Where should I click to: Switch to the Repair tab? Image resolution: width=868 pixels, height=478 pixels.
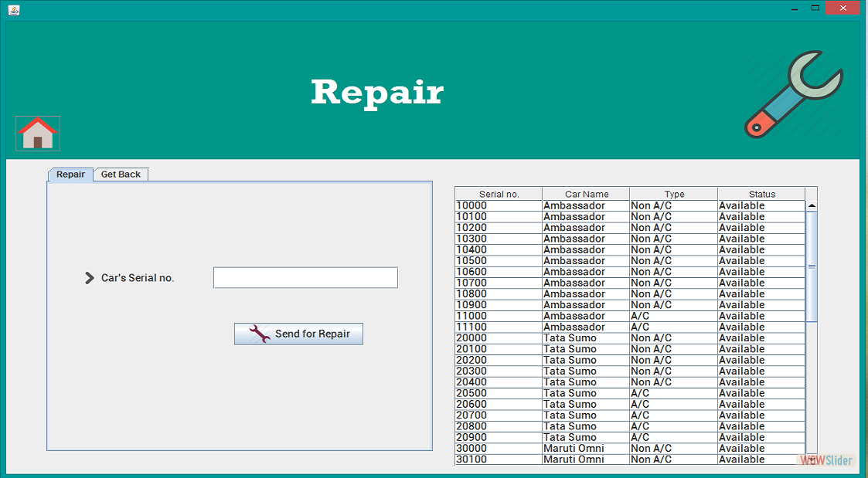(x=70, y=175)
